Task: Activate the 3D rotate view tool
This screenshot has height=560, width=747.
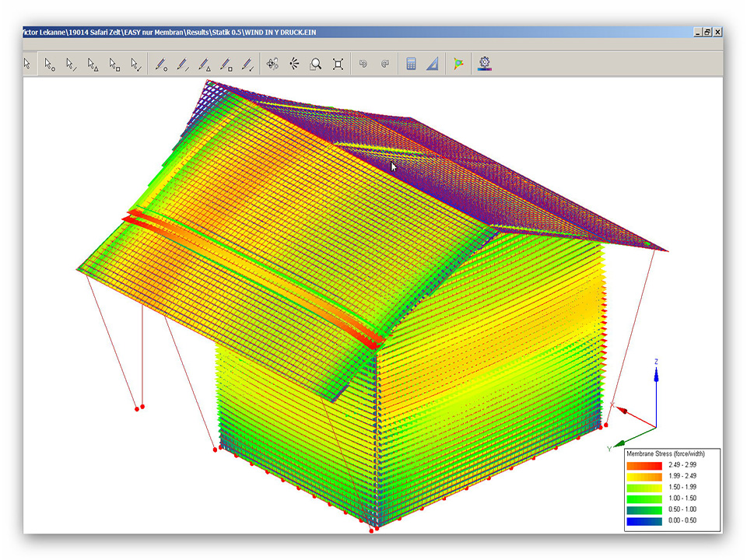Action: (x=272, y=64)
